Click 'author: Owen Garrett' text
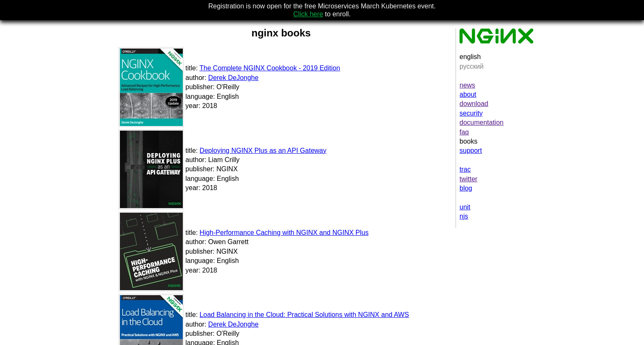 point(217,242)
